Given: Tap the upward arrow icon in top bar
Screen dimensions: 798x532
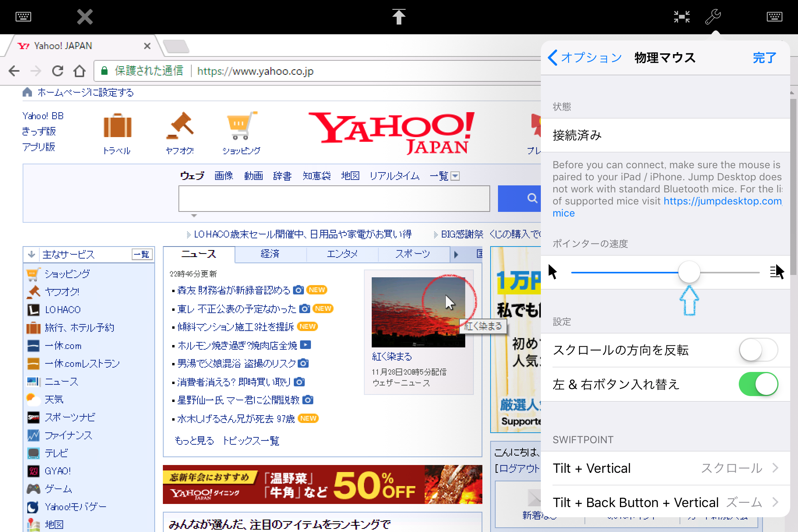Looking at the screenshot, I should [399, 17].
